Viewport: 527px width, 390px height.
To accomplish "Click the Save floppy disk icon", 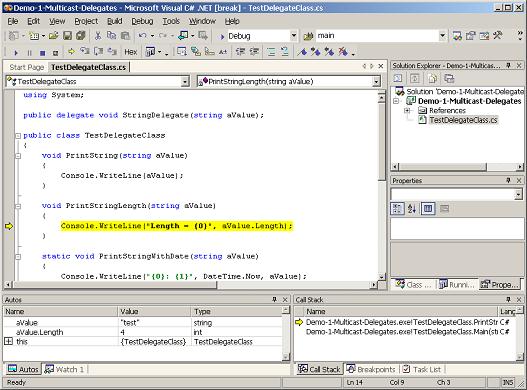I will [68, 36].
